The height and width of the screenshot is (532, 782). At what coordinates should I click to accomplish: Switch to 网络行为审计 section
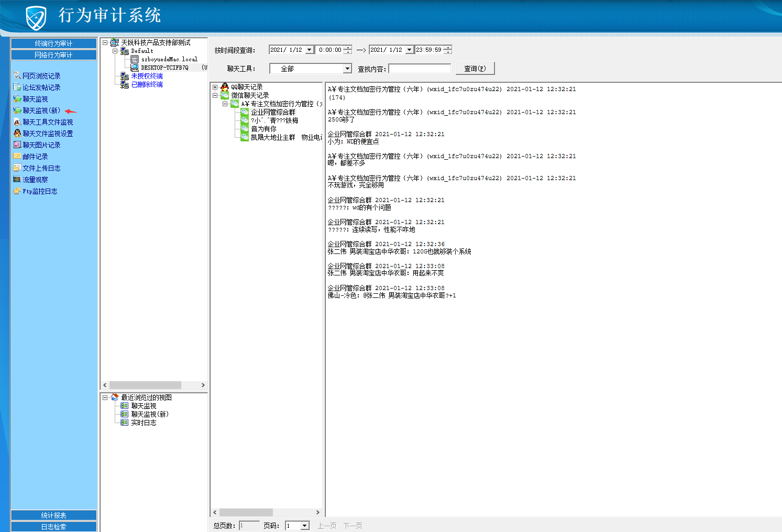pos(53,55)
